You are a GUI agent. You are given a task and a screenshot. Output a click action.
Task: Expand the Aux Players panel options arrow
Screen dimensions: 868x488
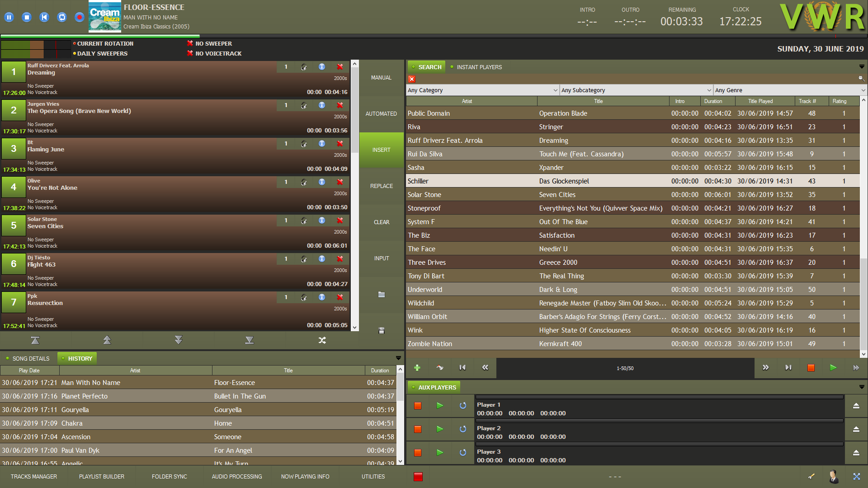click(862, 387)
